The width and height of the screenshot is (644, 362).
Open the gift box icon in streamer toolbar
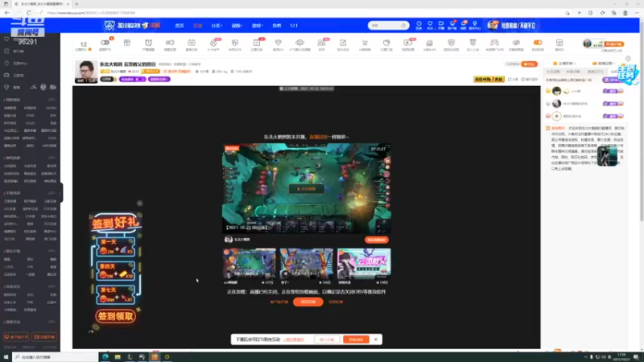coord(127,43)
